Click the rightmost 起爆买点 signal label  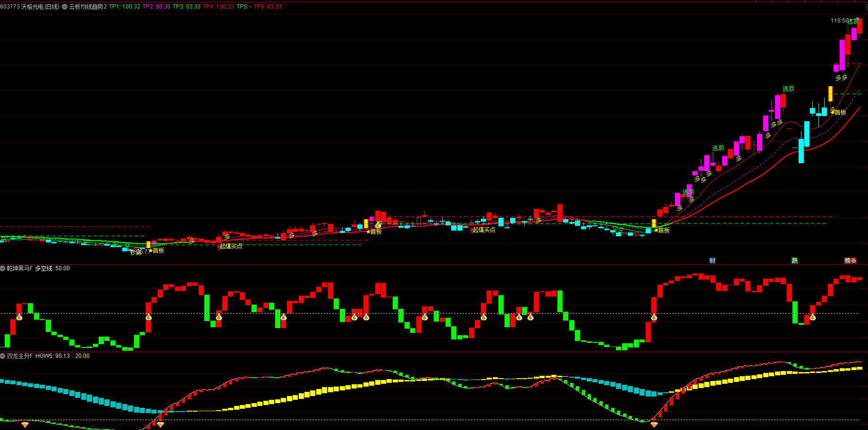(x=484, y=230)
